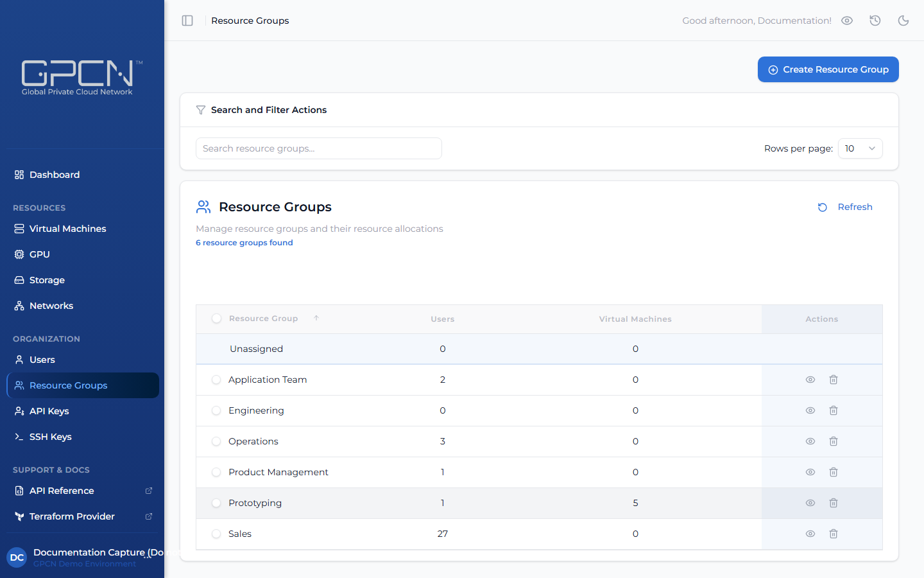The height and width of the screenshot is (578, 924).
Task: Open the Rows per page dropdown
Action: tap(860, 148)
